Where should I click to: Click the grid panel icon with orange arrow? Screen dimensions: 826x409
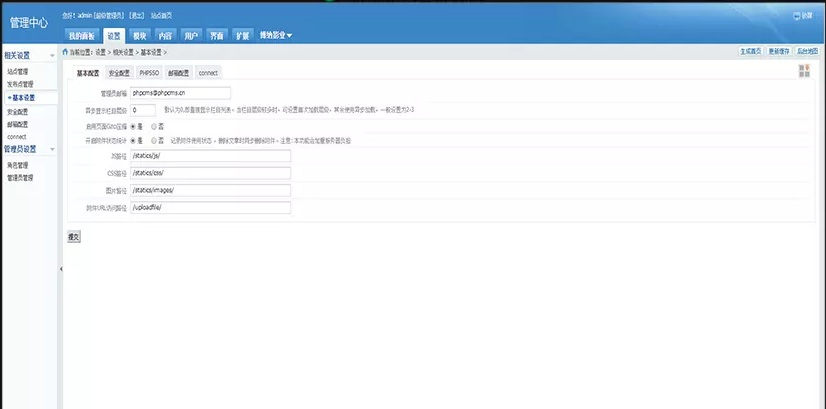tap(804, 70)
